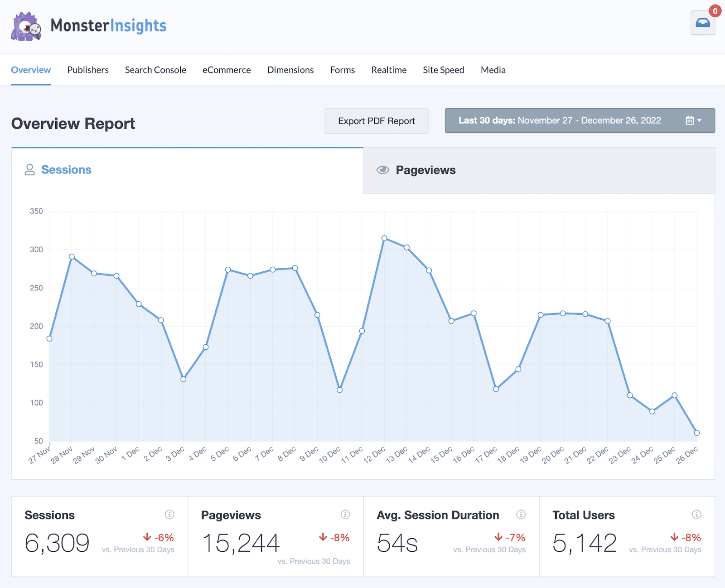Navigate to the Realtime tab
The width and height of the screenshot is (725, 588).
point(389,70)
